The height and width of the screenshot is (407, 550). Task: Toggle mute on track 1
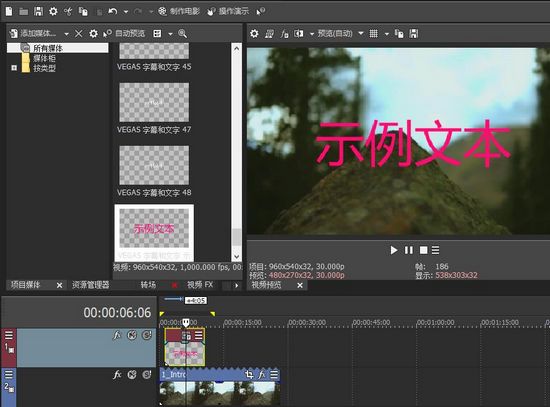click(x=132, y=335)
